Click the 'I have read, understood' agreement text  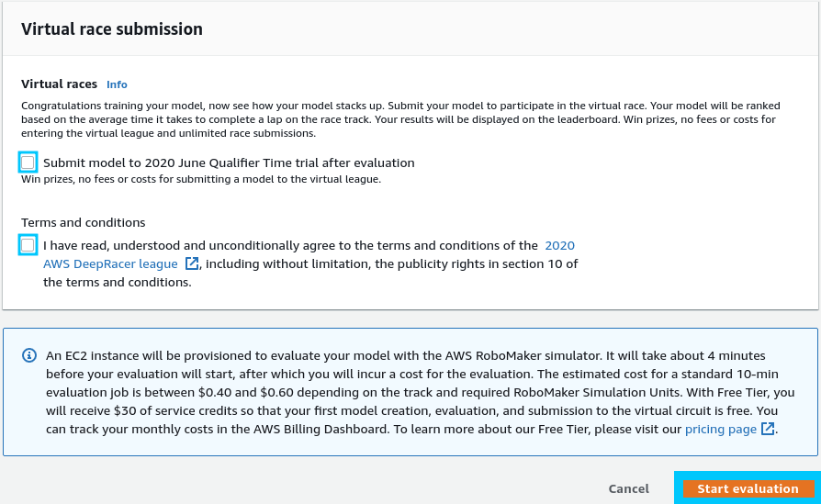tap(290, 245)
